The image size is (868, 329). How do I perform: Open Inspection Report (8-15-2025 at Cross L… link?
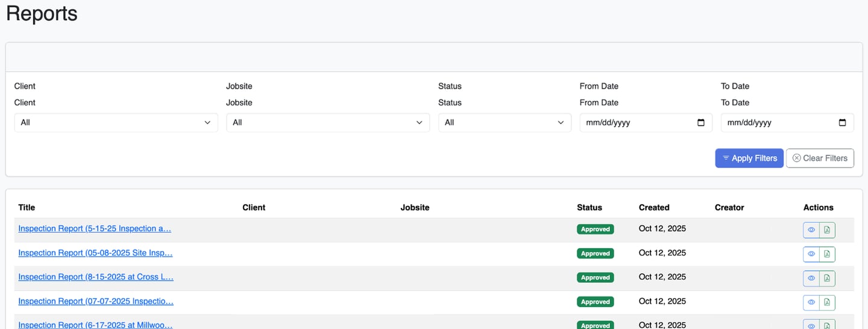pos(96,277)
